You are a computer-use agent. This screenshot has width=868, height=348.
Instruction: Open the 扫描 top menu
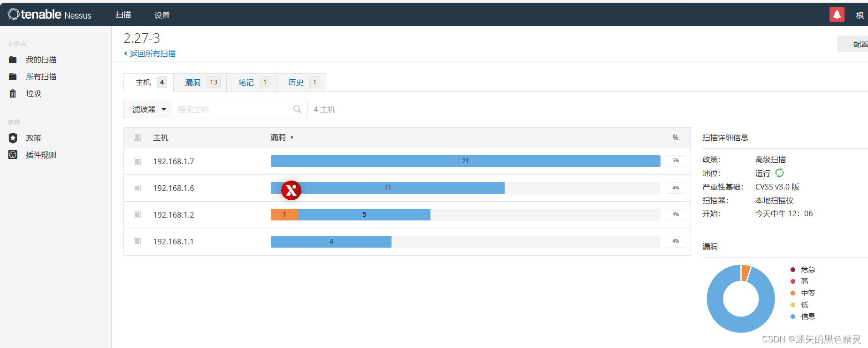tap(123, 15)
